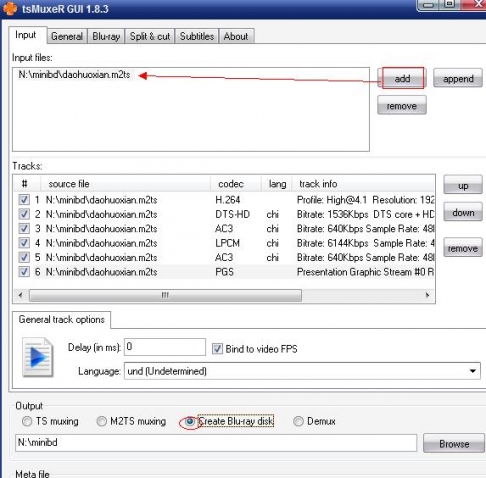
Task: Move track up with the up button
Action: (x=463, y=185)
